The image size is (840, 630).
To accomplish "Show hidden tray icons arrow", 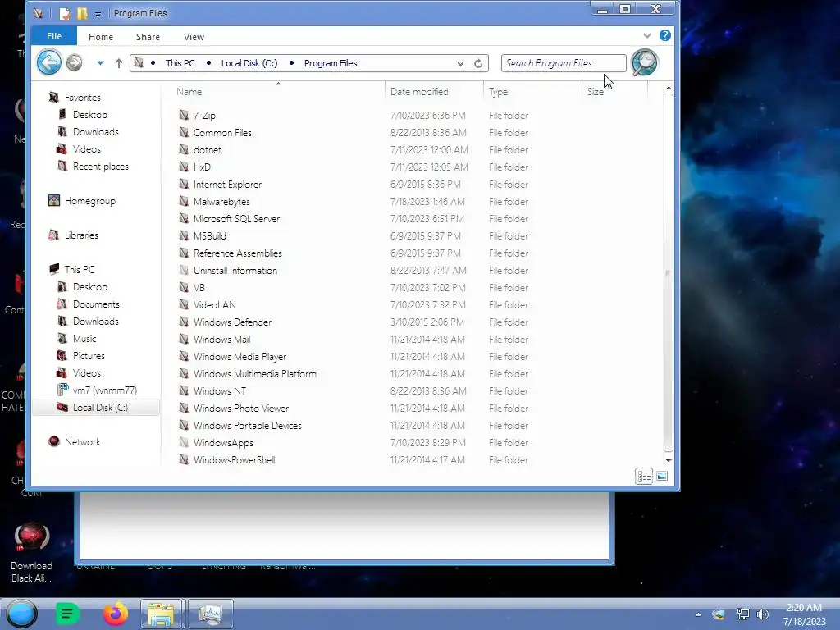I will (x=698, y=614).
